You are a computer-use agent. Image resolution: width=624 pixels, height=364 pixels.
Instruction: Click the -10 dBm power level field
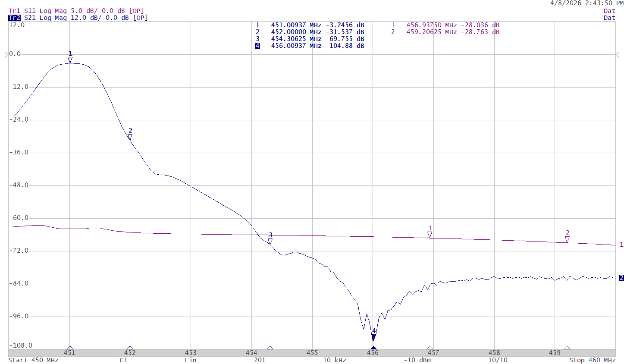[417, 360]
